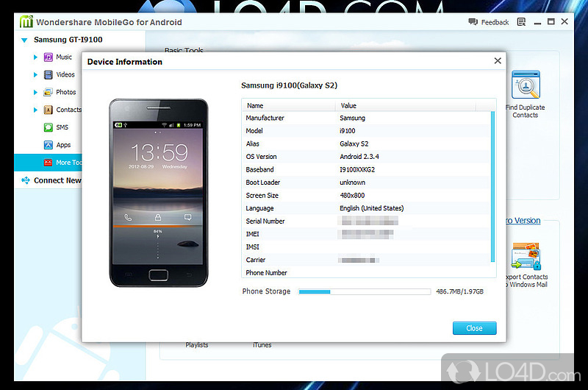Click the Close button in dialog
The width and height of the screenshot is (588, 390).
tap(474, 328)
